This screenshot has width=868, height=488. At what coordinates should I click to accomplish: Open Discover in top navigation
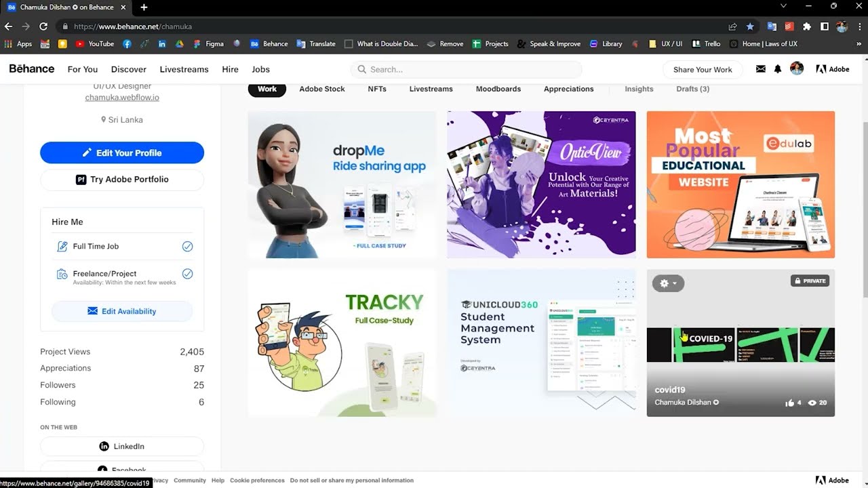[x=129, y=69]
